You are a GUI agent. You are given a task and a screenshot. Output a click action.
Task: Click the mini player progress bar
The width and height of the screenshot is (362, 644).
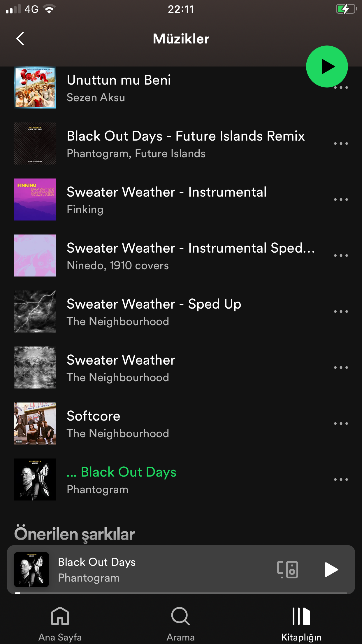coord(181,593)
